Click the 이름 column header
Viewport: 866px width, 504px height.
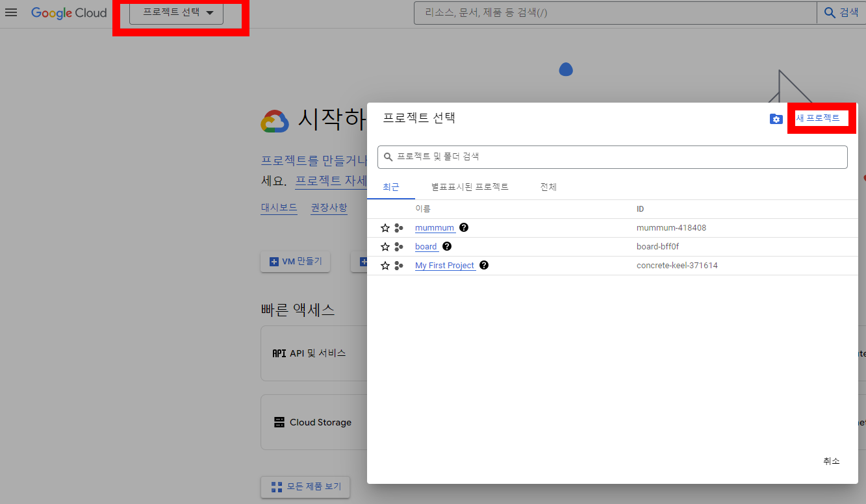click(x=423, y=209)
